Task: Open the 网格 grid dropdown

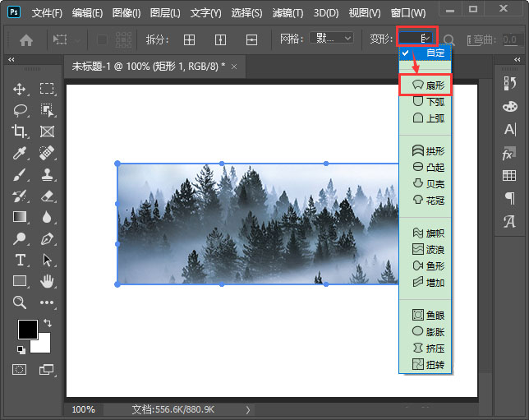Action: pyautogui.click(x=331, y=38)
